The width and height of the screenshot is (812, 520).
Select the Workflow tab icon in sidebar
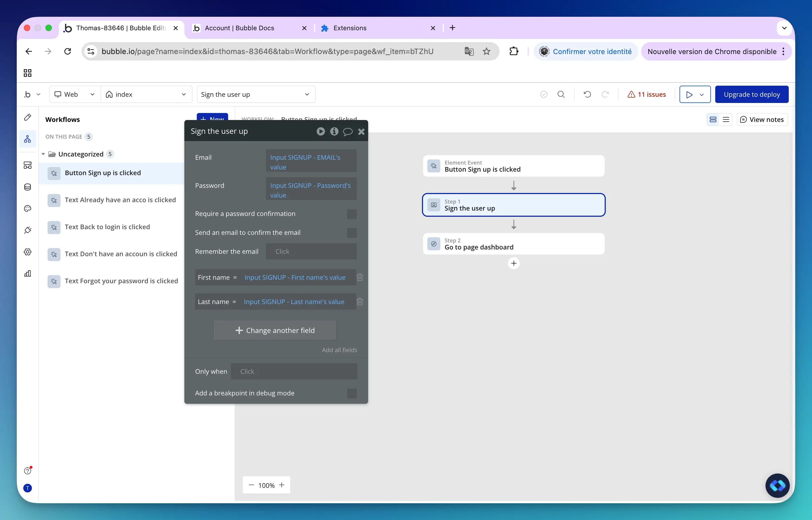click(x=28, y=139)
